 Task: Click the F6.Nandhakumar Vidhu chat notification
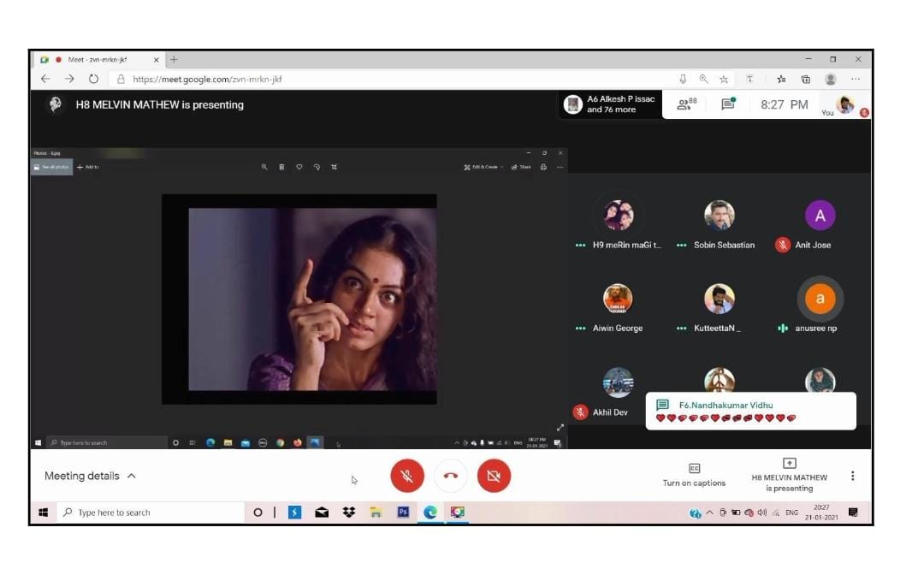[750, 412]
